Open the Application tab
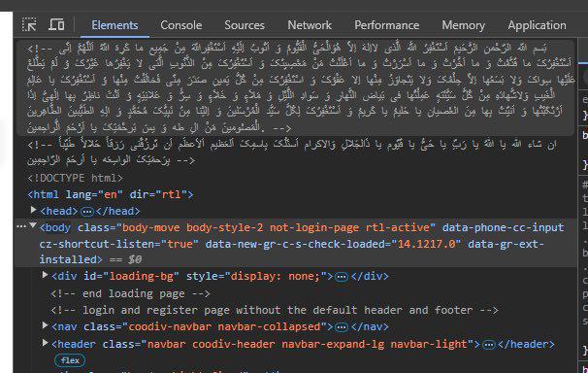This screenshot has width=588, height=373. (537, 25)
